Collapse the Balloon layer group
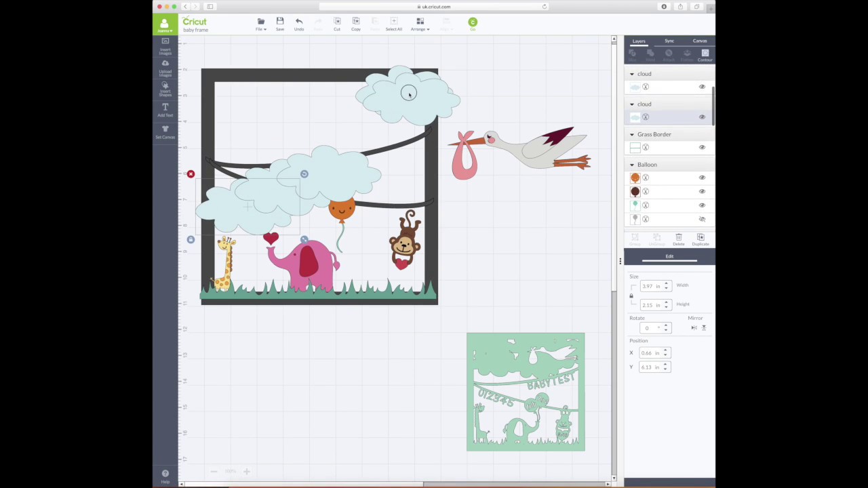The width and height of the screenshot is (868, 488). 632,165
